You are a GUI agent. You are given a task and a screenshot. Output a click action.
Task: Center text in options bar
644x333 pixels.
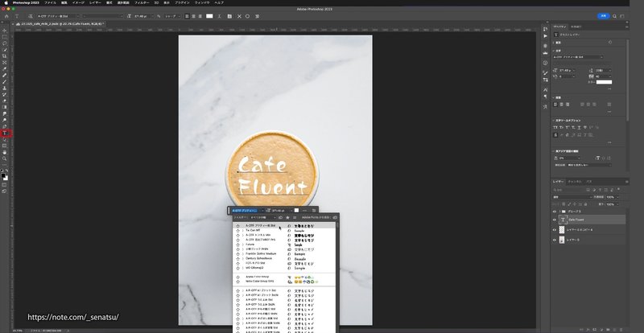pyautogui.click(x=193, y=16)
